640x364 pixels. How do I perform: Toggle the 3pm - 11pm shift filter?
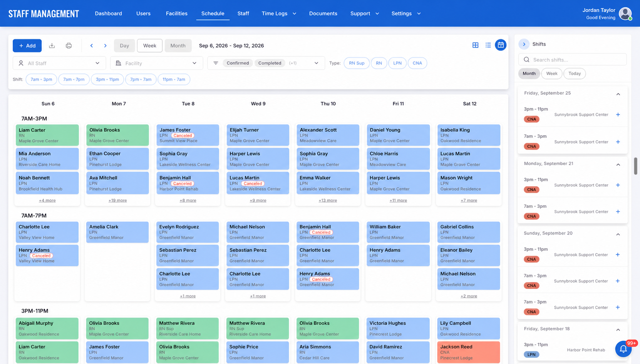click(x=107, y=79)
